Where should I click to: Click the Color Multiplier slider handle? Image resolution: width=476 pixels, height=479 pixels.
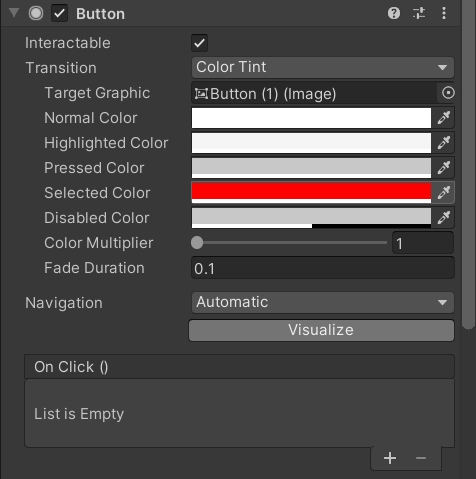pyautogui.click(x=197, y=243)
